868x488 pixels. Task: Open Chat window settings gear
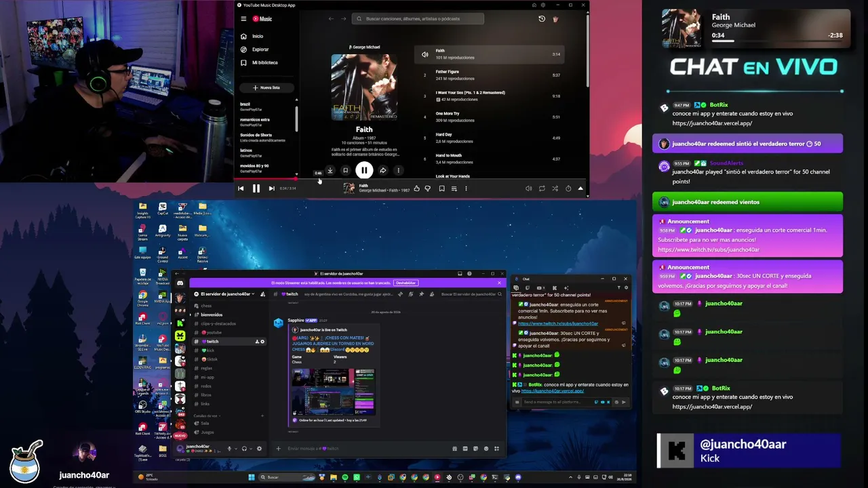[626, 288]
